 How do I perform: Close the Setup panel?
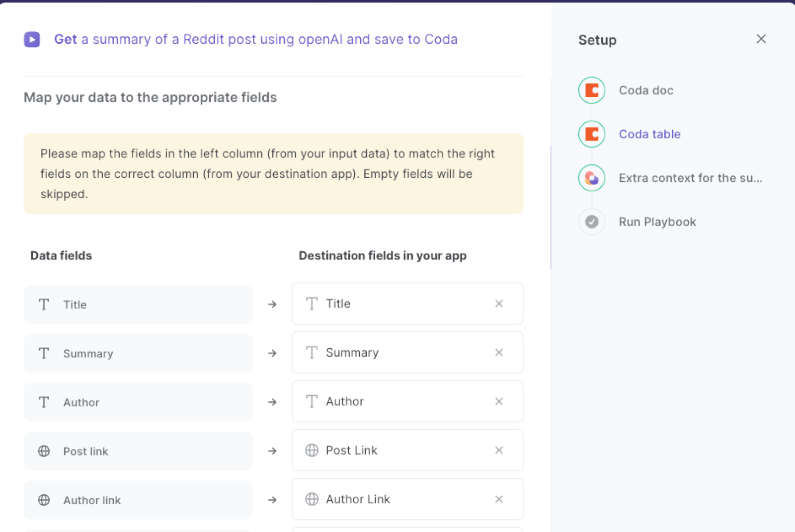pyautogui.click(x=761, y=39)
